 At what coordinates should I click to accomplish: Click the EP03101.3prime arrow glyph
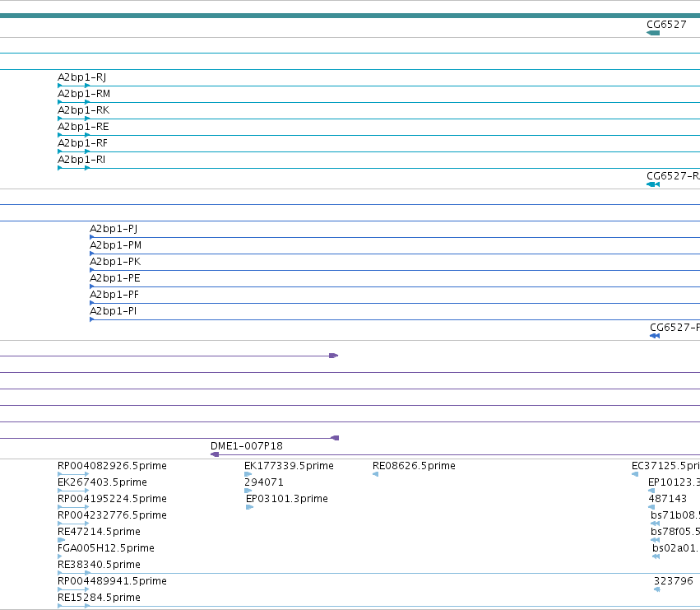point(249,507)
